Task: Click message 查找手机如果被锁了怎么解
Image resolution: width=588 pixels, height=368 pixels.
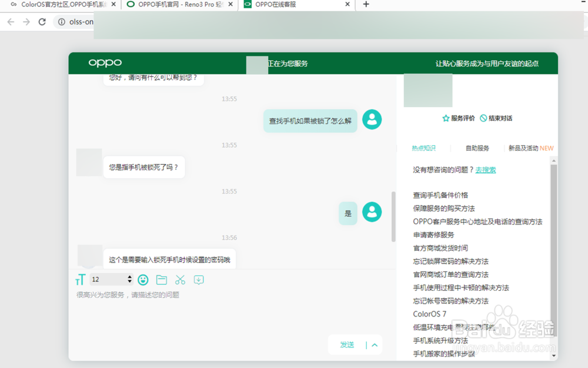Action: [x=310, y=121]
